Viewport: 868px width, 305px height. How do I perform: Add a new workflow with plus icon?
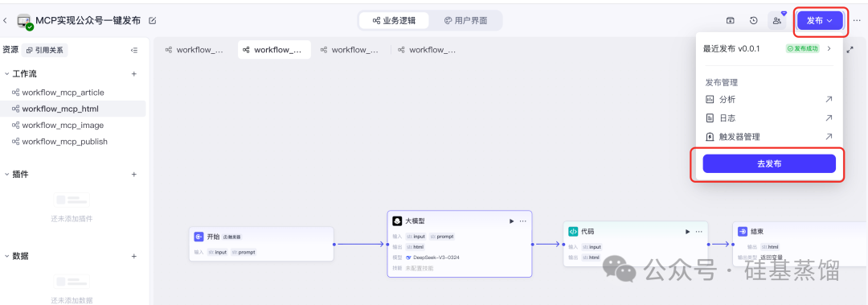tap(133, 74)
